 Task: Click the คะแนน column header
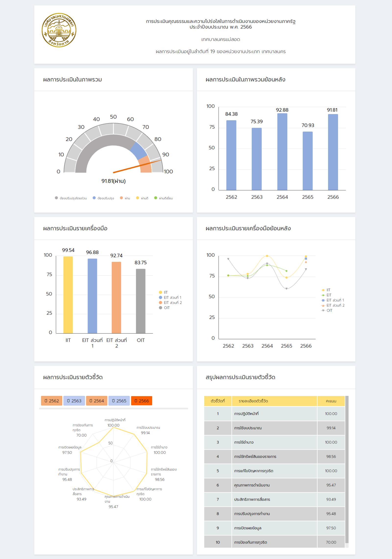[x=331, y=401]
